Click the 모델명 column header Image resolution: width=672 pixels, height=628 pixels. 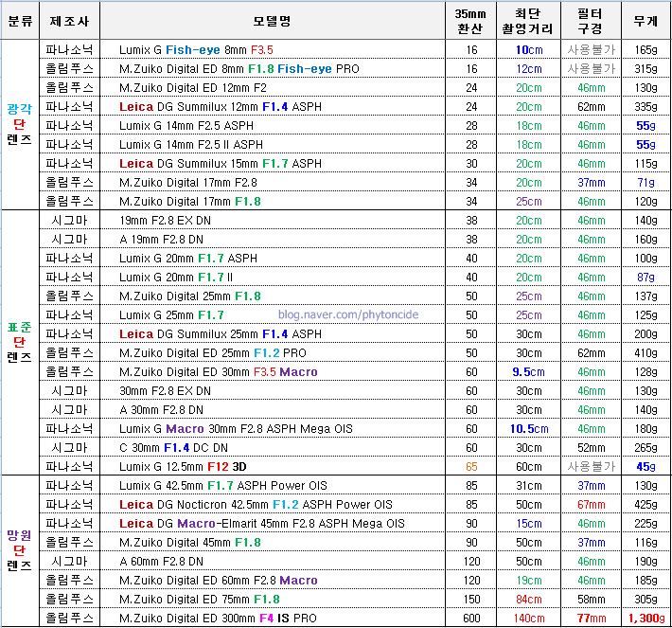coord(273,21)
